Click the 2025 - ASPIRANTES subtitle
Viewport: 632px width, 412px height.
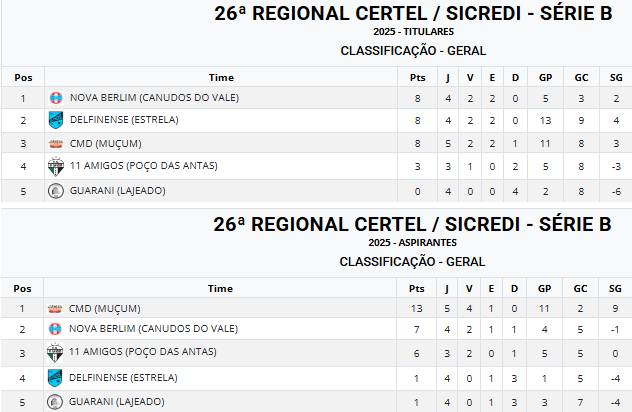(x=412, y=243)
